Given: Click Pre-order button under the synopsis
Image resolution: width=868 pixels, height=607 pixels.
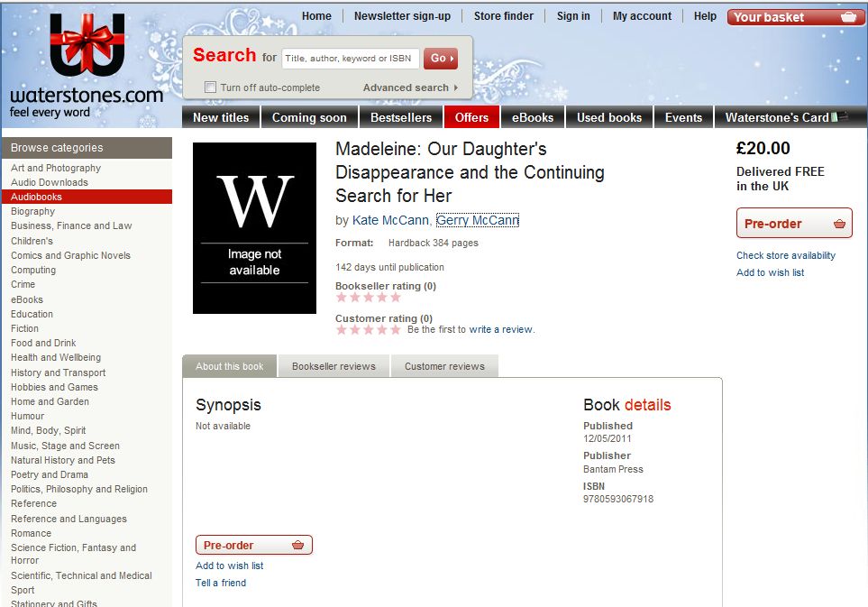Looking at the screenshot, I should (253, 545).
